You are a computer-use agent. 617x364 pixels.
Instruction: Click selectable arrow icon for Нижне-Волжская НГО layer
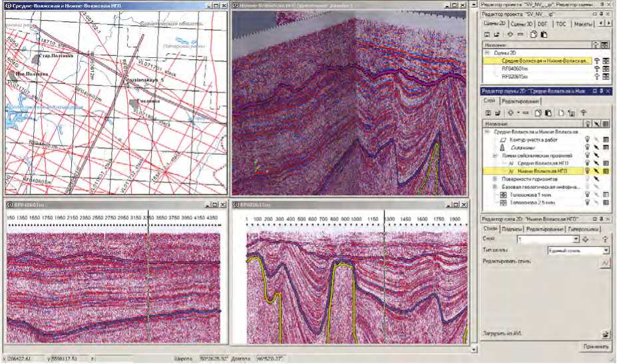coord(596,171)
